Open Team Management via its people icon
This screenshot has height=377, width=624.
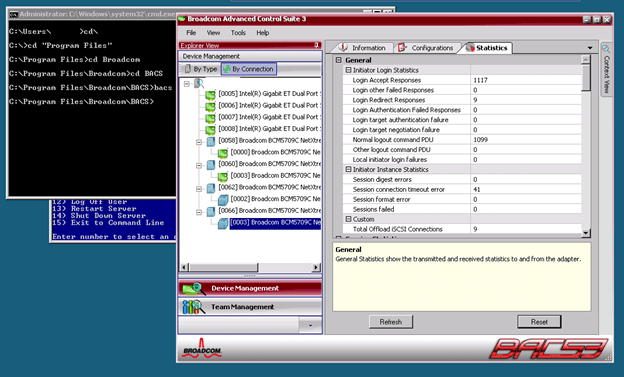tap(193, 307)
